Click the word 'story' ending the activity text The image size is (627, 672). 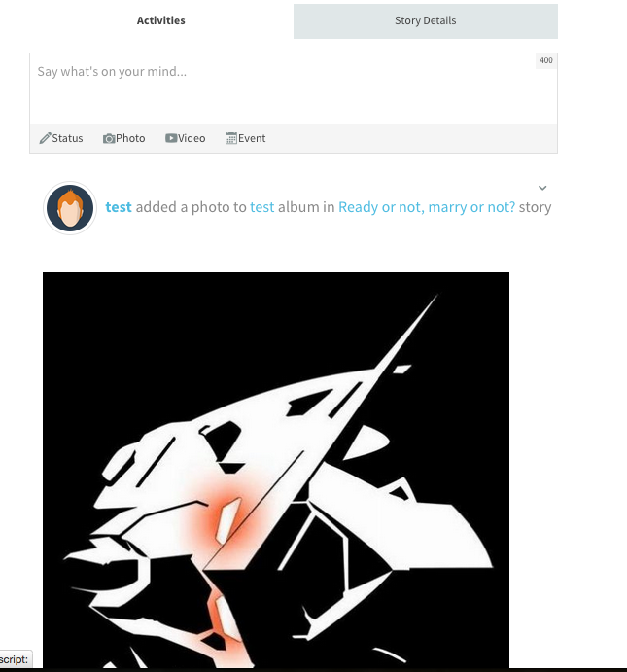(535, 207)
